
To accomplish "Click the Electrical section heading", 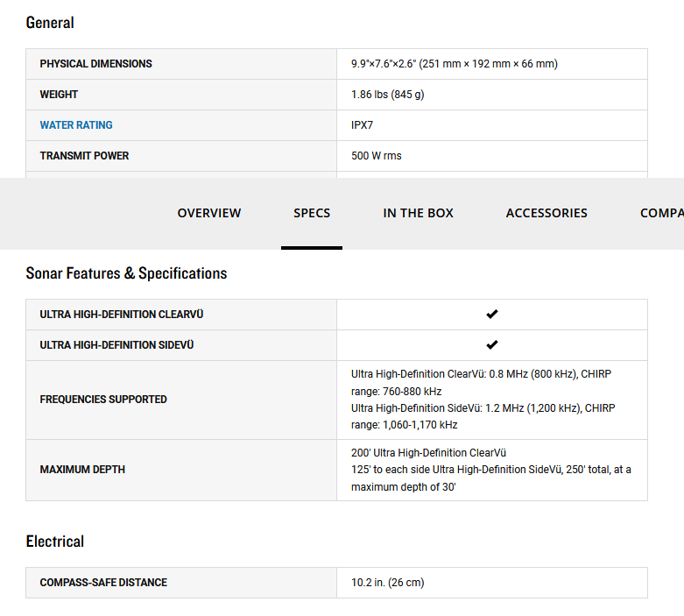I will click(x=55, y=542).
